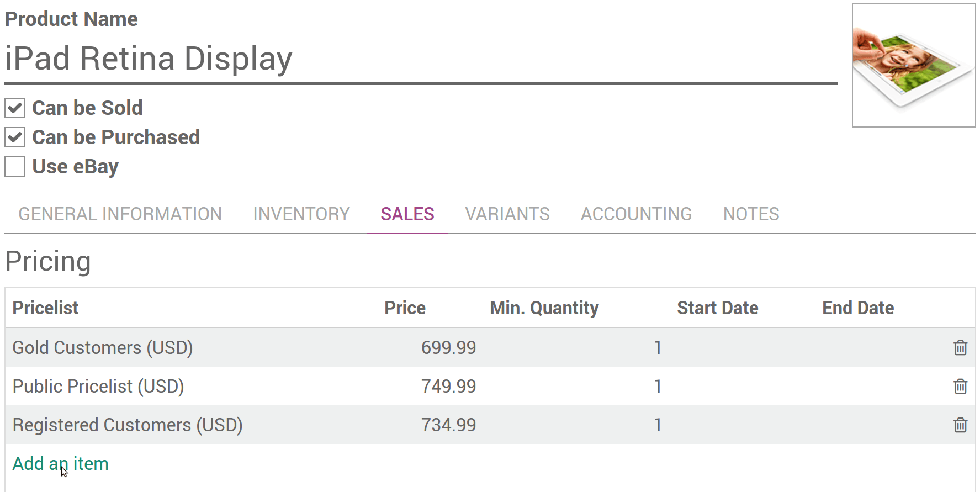Sort by the Price column header
The width and height of the screenshot is (980, 492).
coord(405,308)
